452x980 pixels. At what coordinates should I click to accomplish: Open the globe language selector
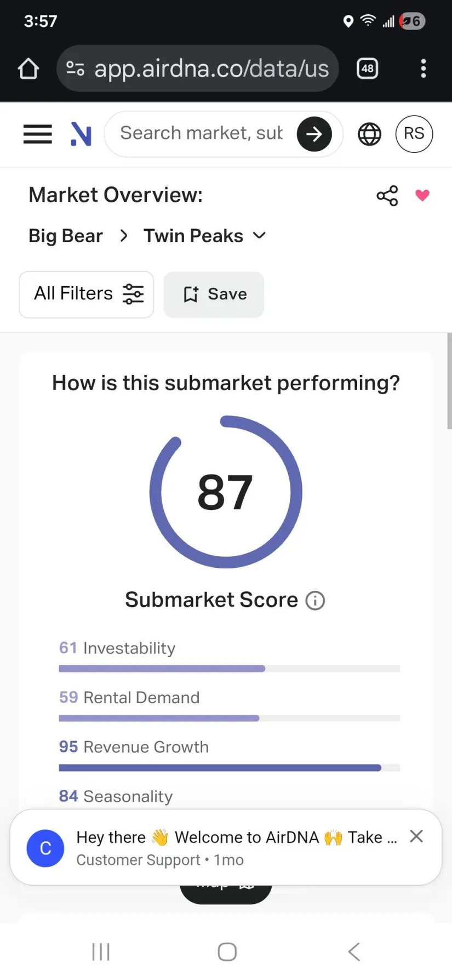(369, 134)
